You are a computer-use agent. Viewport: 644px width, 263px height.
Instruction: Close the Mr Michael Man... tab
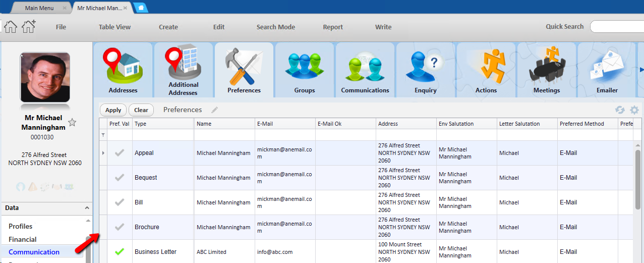tap(125, 8)
